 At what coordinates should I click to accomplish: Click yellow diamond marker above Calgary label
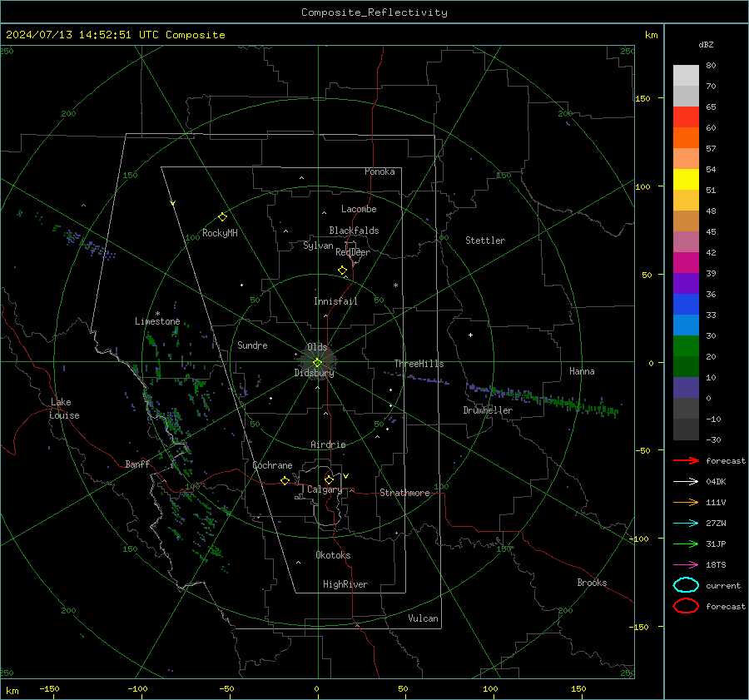(x=329, y=479)
